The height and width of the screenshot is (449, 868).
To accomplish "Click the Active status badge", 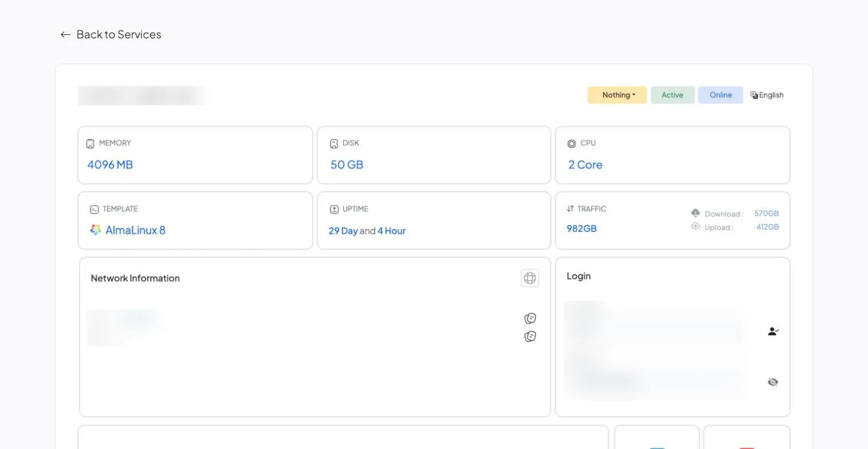I will [673, 95].
